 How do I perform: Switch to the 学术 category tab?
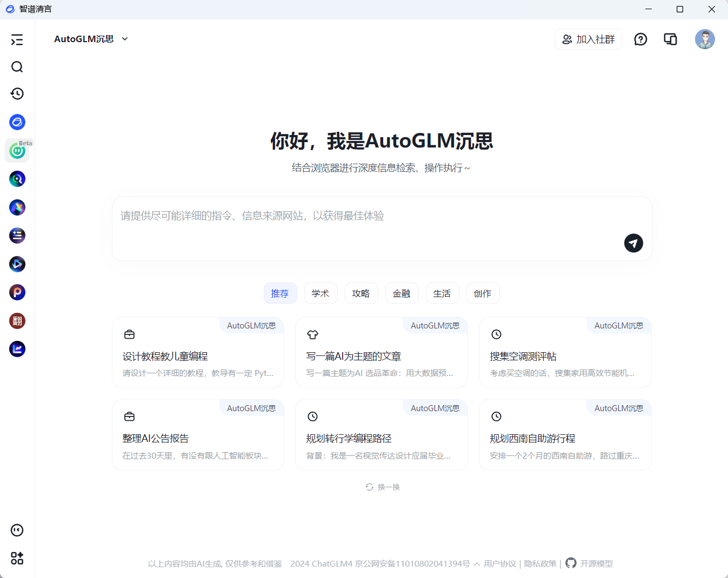(x=320, y=293)
